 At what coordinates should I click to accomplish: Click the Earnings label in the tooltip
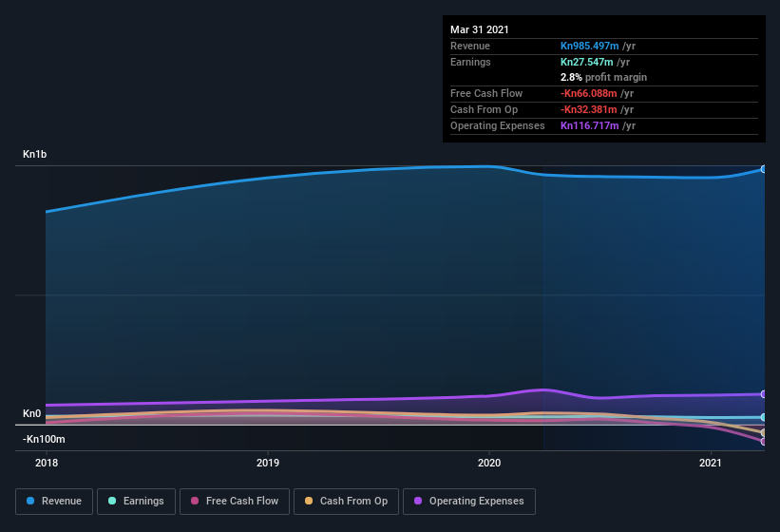tap(470, 62)
